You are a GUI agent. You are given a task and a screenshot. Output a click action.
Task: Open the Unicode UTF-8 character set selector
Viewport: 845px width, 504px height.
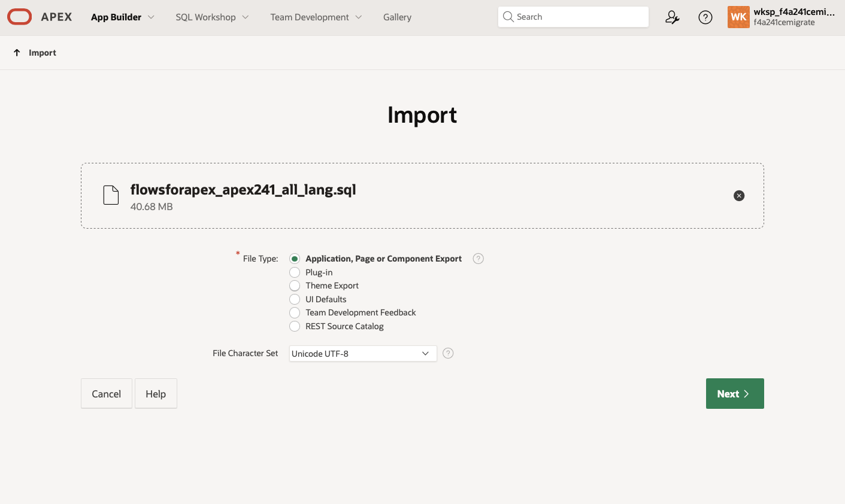pyautogui.click(x=362, y=353)
